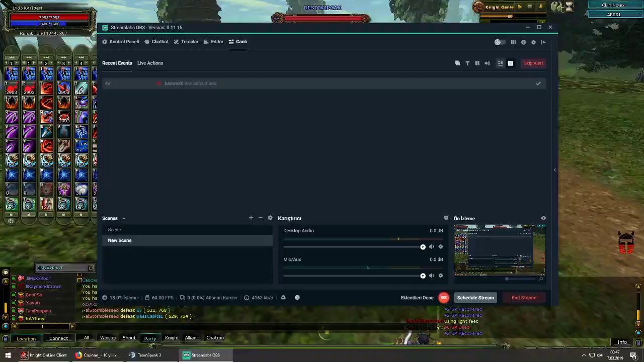Toggle the preview (Ön İzleme) eye icon
Viewport: 644px width, 362px height.
pos(543,218)
